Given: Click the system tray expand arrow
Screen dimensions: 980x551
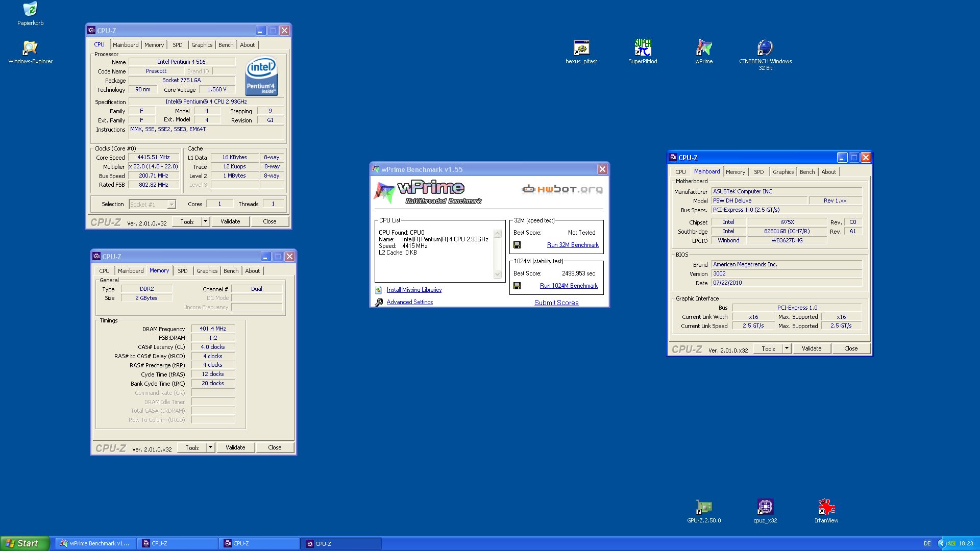Looking at the screenshot, I should click(x=942, y=543).
